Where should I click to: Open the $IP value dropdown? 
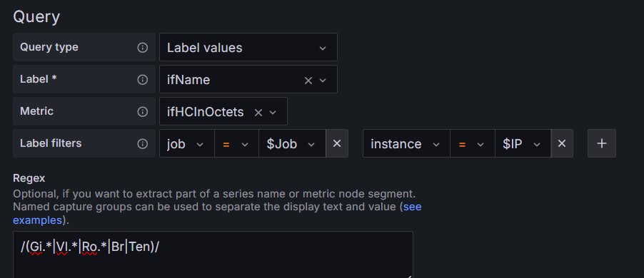coord(523,143)
